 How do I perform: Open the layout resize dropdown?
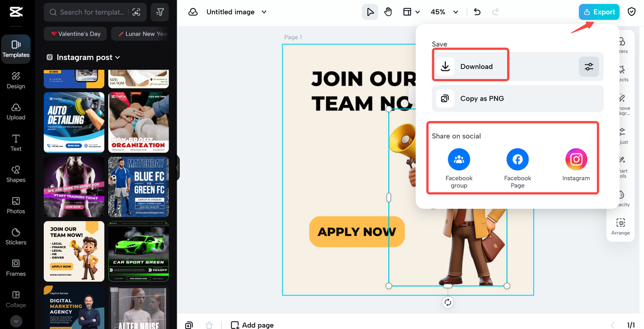coord(412,12)
